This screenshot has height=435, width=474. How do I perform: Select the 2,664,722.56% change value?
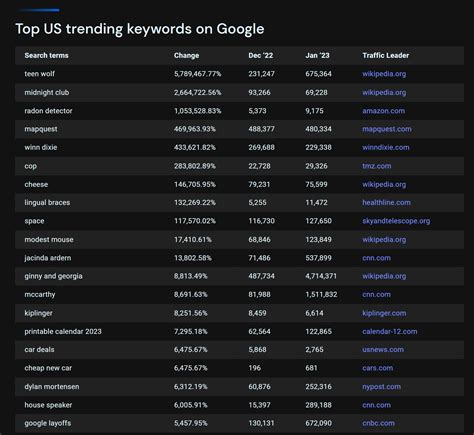[197, 92]
